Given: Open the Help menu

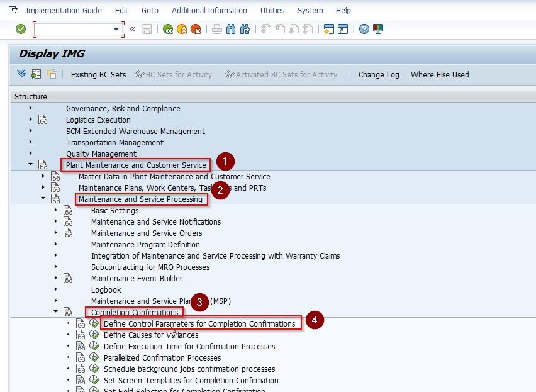Looking at the screenshot, I should pos(343,11).
